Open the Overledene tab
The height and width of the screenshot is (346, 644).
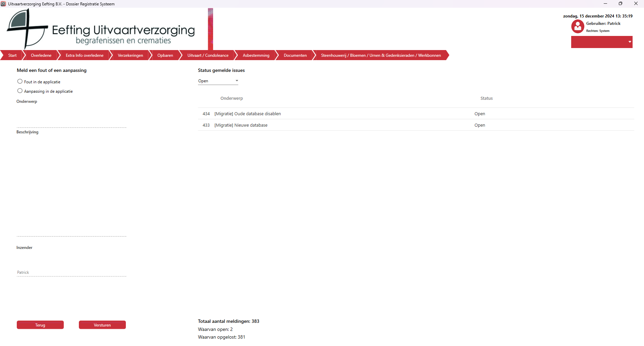[x=41, y=55]
